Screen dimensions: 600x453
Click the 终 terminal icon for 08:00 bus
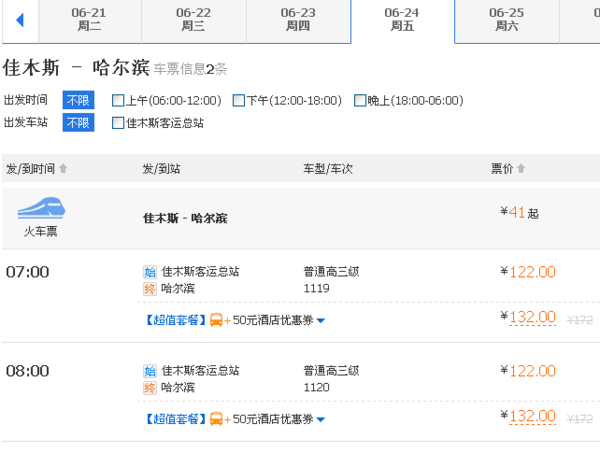[150, 388]
